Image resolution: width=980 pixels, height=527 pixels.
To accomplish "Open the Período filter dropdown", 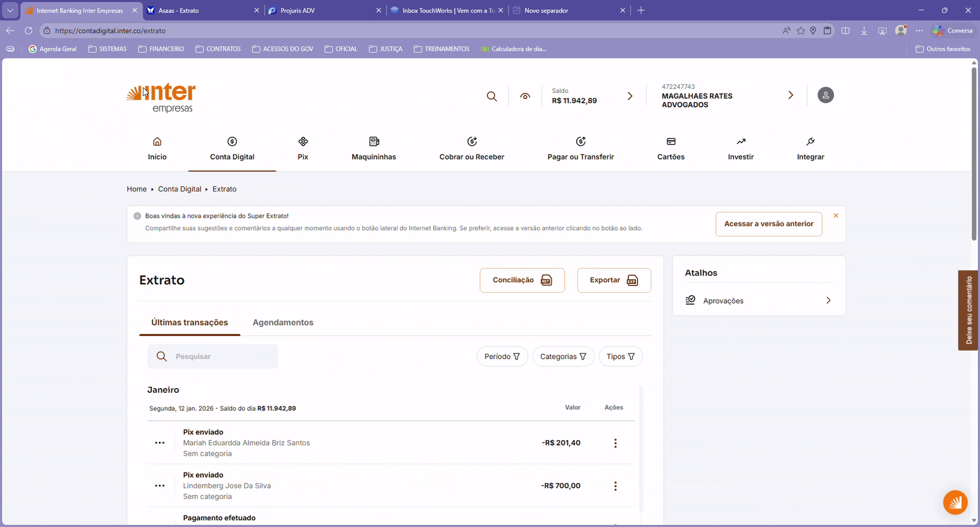I will pyautogui.click(x=502, y=357).
